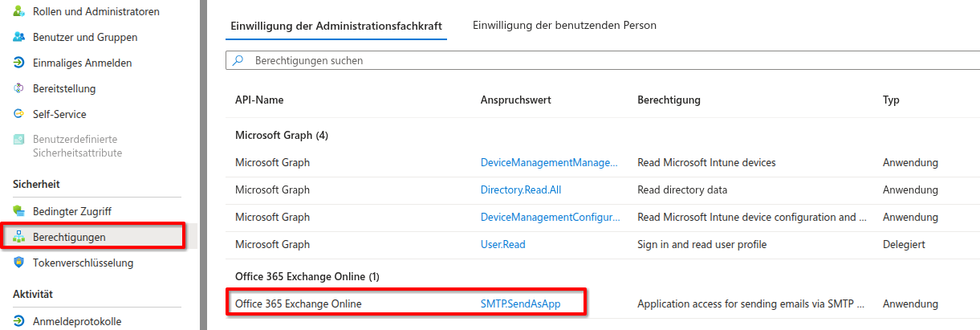
Task: Open Bedingter Zugriff entry
Action: (72, 211)
